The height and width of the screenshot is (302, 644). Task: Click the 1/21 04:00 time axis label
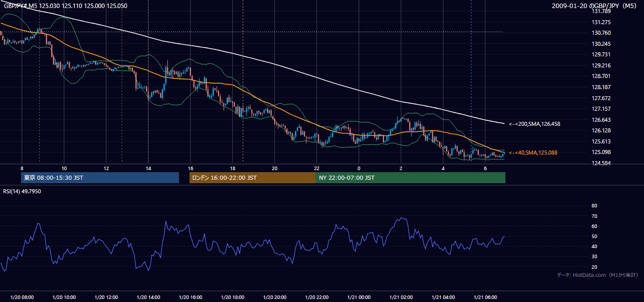point(443,297)
